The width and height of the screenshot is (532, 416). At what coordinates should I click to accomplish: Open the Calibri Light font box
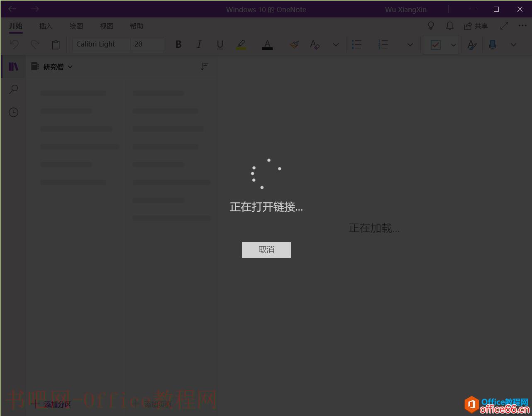coord(101,44)
